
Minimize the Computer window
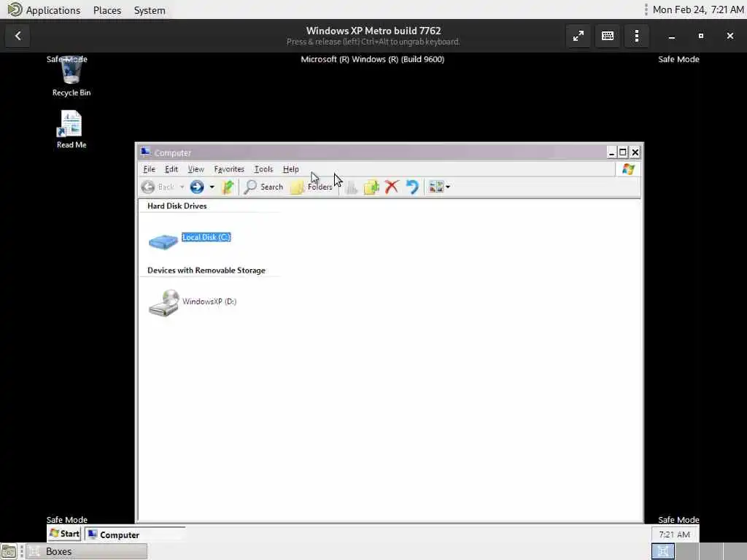point(612,152)
